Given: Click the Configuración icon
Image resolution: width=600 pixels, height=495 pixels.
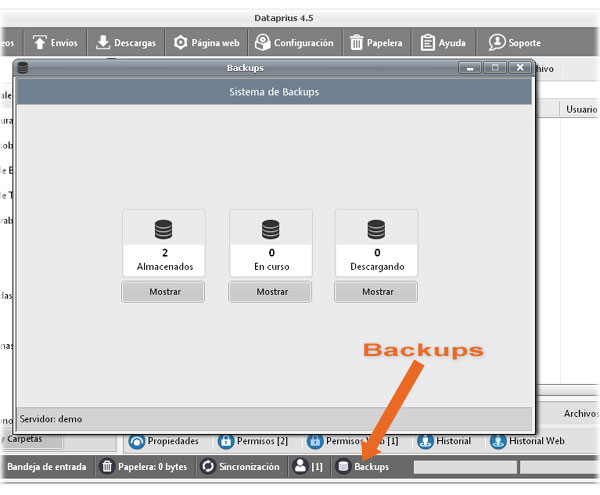Looking at the screenshot, I should 262,42.
